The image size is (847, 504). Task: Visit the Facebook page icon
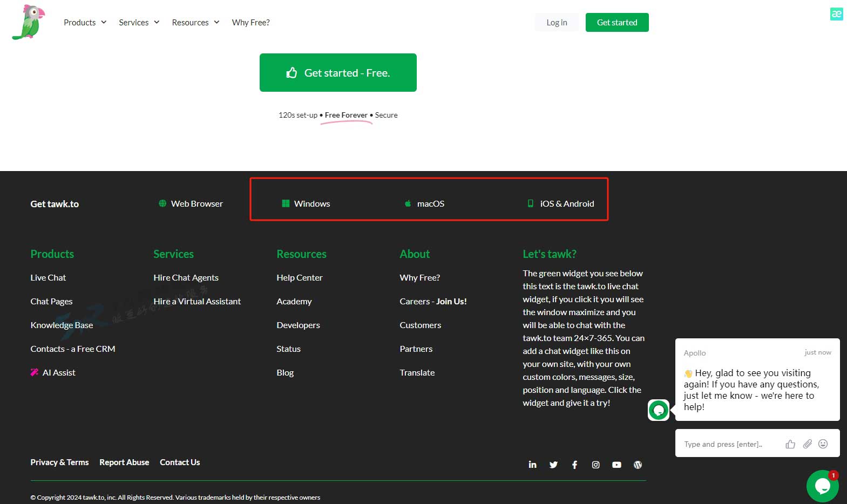pos(574,465)
